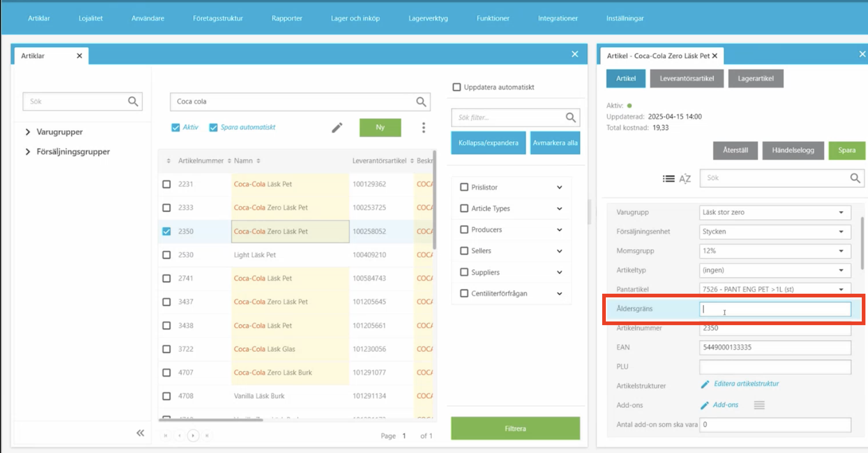
Task: Check the Prislistor filter checkbox
Action: coord(464,187)
